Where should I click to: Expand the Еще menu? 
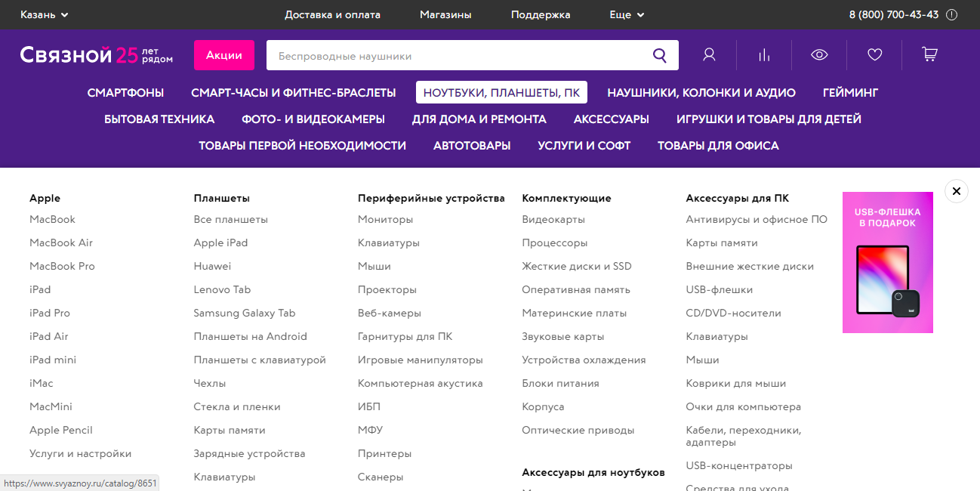626,14
